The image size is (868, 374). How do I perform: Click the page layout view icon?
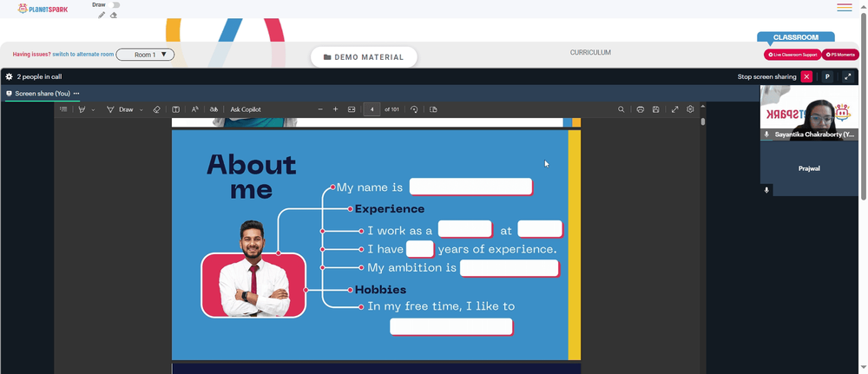(433, 109)
